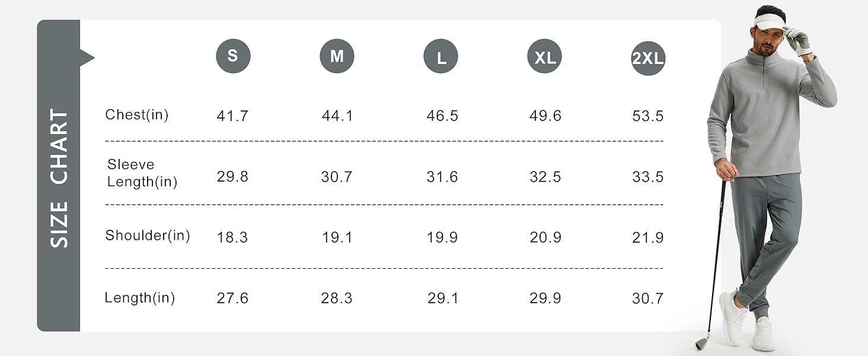Click the S size circle badge
Image resolution: width=868 pixels, height=356 pixels.
point(233,56)
